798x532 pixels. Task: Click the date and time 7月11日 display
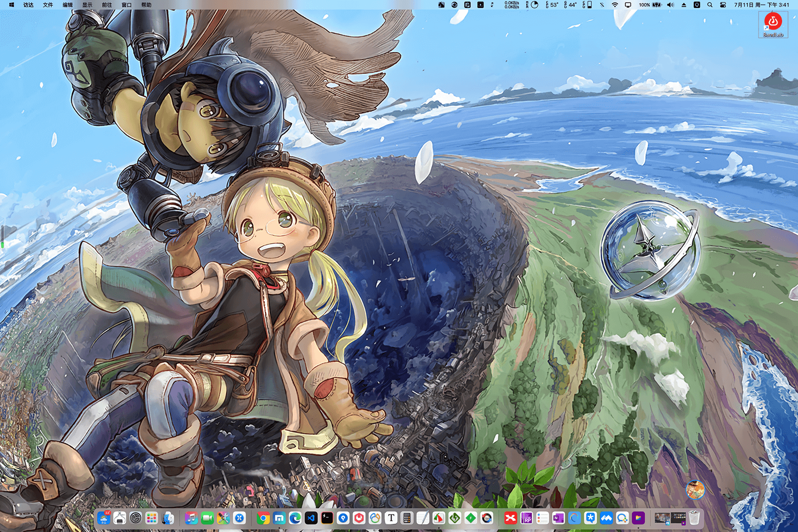click(761, 5)
